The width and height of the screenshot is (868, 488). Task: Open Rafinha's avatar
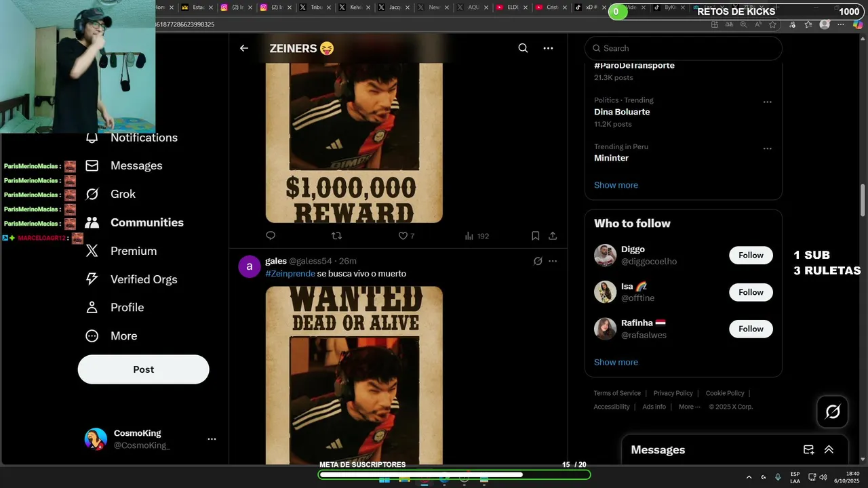click(x=605, y=329)
